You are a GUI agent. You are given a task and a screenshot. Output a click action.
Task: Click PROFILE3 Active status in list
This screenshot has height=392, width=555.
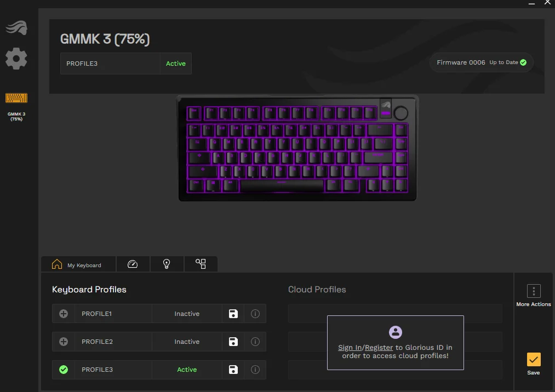[187, 370]
